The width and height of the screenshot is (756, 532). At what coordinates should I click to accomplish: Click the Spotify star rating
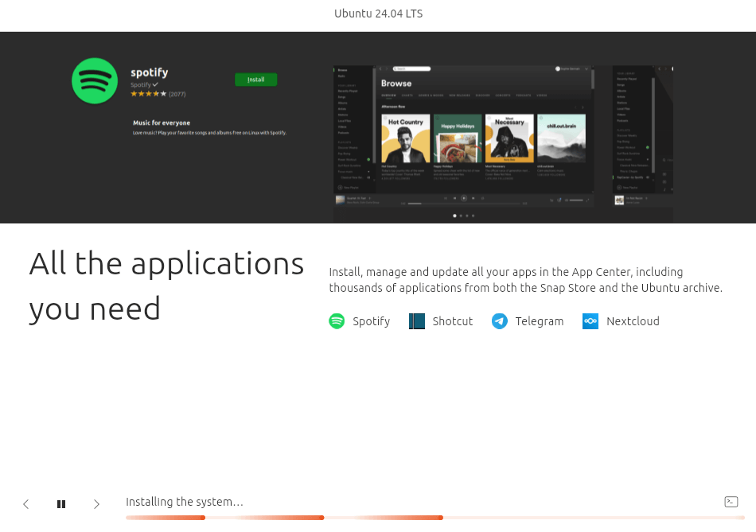pyautogui.click(x=148, y=94)
